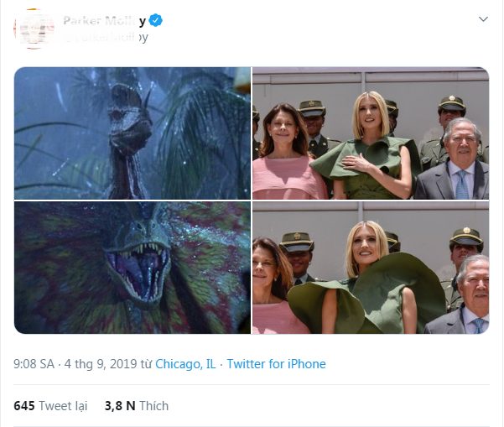Viewport: 504px width, 427px height.
Task: Open the top-left dinosaur in rain photo
Action: click(132, 133)
